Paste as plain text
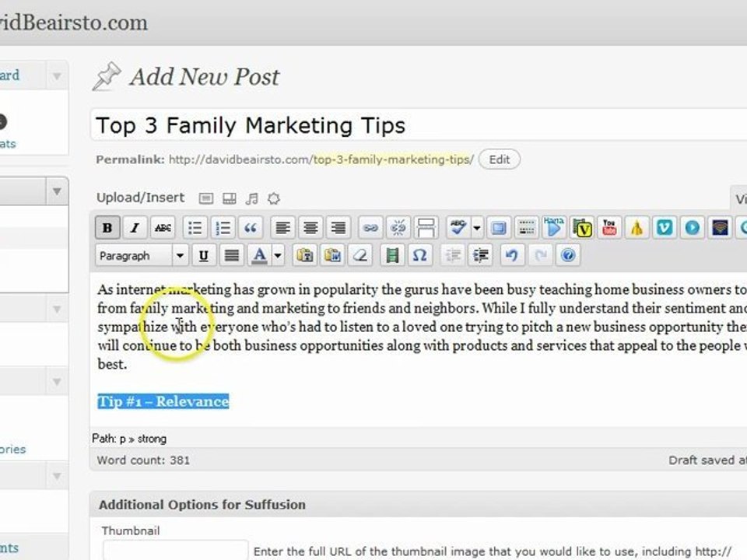 coord(304,256)
